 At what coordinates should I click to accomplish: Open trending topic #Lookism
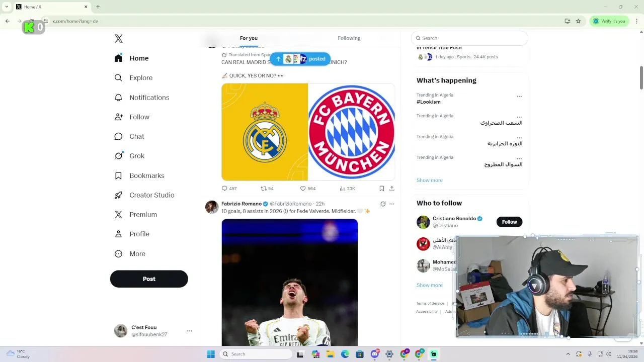click(429, 102)
